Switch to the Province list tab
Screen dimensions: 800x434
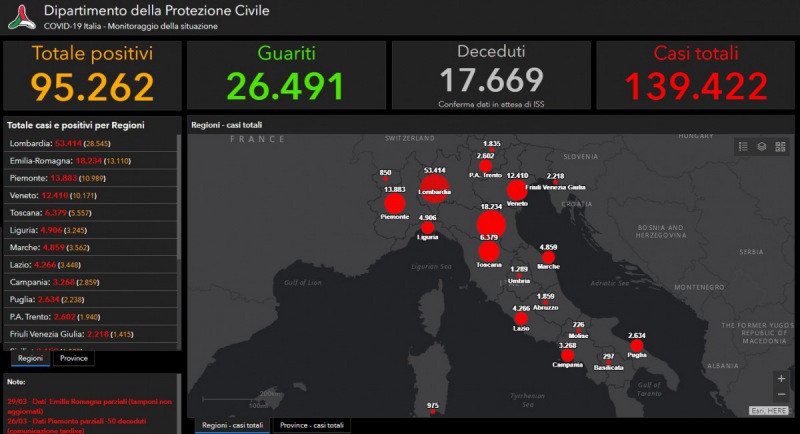(x=73, y=358)
